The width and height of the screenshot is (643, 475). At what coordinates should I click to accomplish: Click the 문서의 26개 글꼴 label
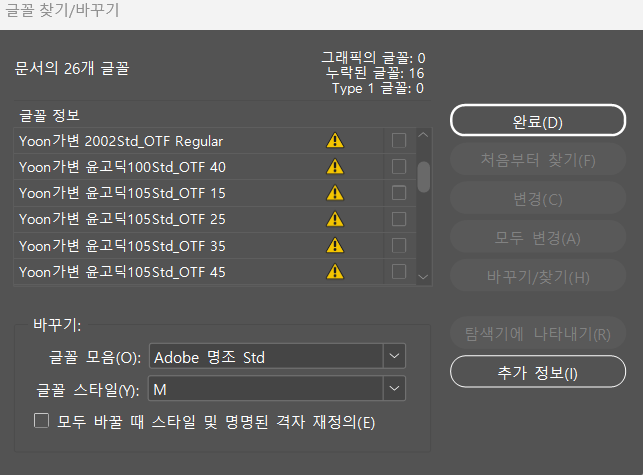point(72,68)
